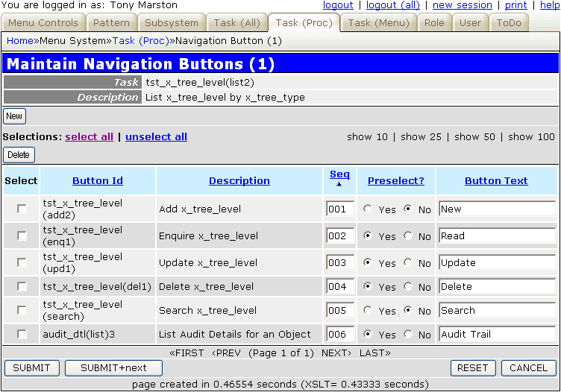Select the checkbox for tst_x_tree_level(del1)
The width and height of the screenshot is (561, 392).
22,287
